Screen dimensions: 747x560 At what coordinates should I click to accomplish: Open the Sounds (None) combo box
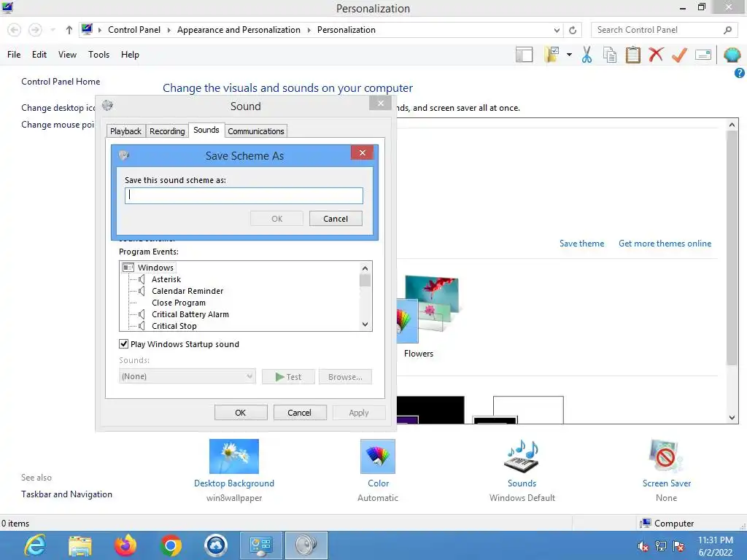click(187, 376)
